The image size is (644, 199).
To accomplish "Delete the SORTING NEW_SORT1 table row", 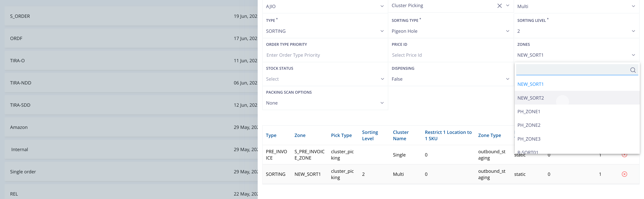I will 624,174.
